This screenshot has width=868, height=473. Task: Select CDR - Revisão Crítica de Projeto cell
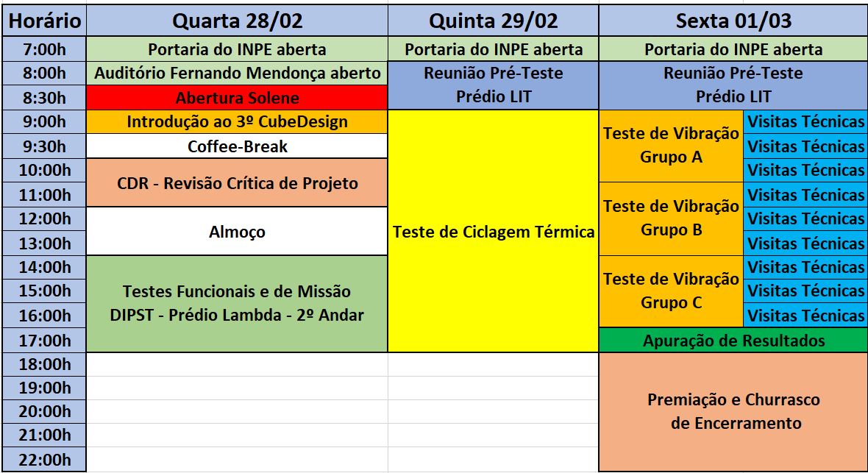237,182
